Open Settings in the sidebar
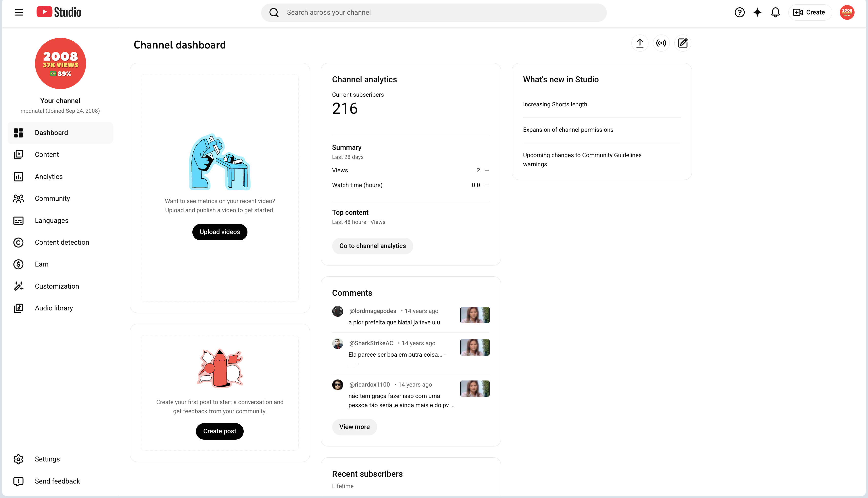 [60, 459]
